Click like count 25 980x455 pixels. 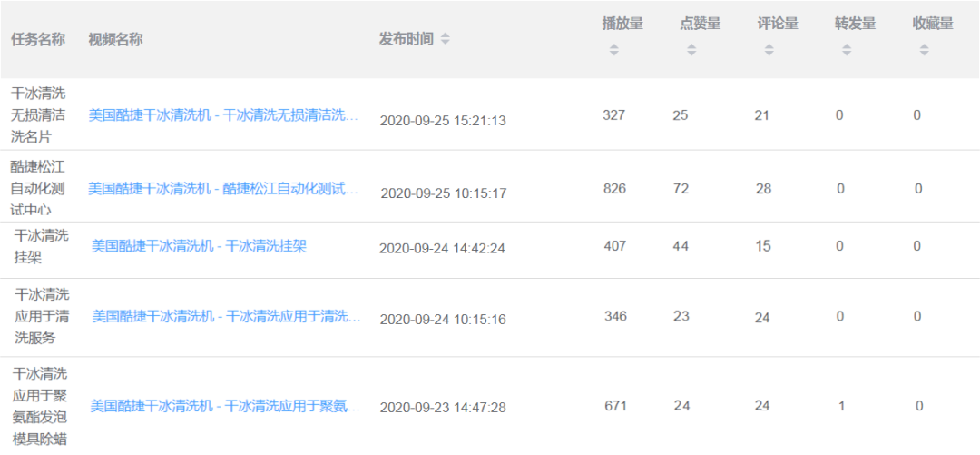point(681,115)
